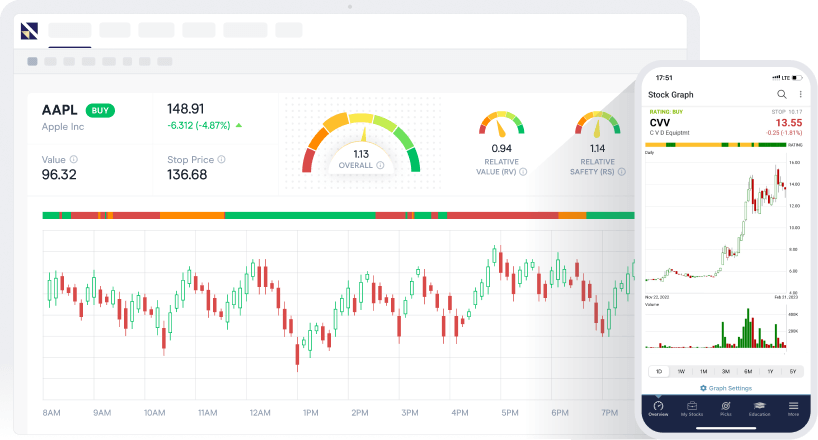Click the green BUY badge next to AAPL
This screenshot has width=818, height=440.
click(100, 110)
